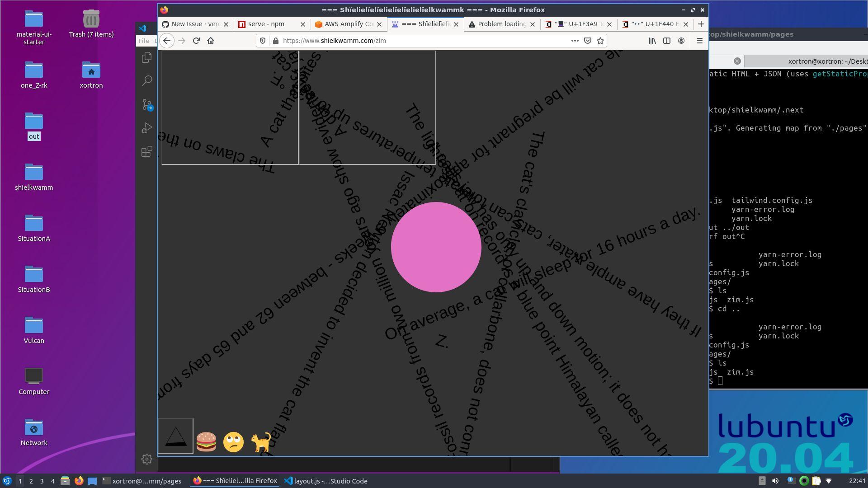Select the hamburger emoji on page
Screen dimensions: 868x488
(x=206, y=442)
